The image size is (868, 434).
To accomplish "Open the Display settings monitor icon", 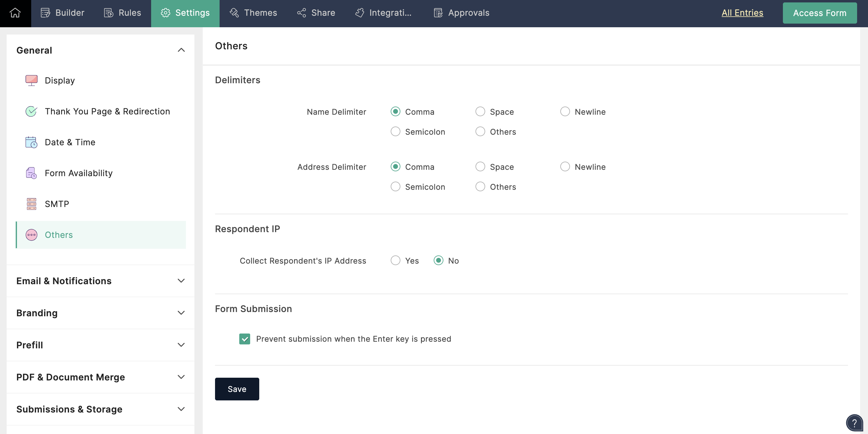I will coord(31,81).
